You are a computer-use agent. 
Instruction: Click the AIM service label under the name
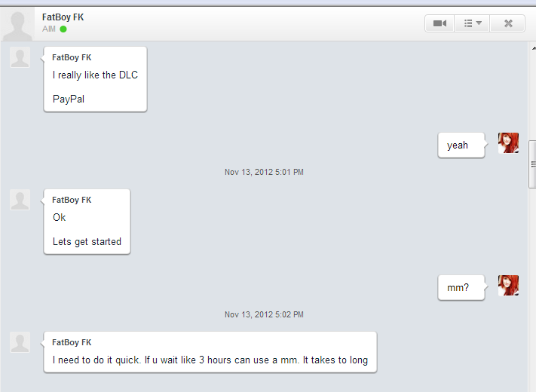pyautogui.click(x=49, y=29)
